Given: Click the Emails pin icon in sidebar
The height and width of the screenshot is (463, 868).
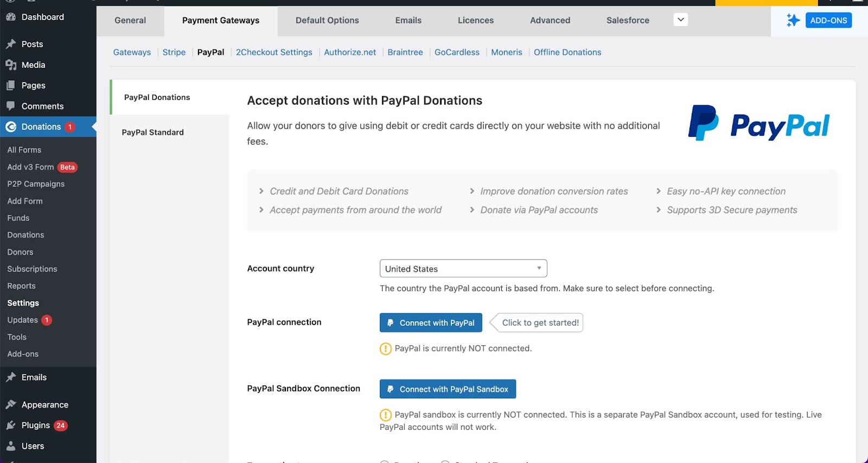Looking at the screenshot, I should [11, 377].
